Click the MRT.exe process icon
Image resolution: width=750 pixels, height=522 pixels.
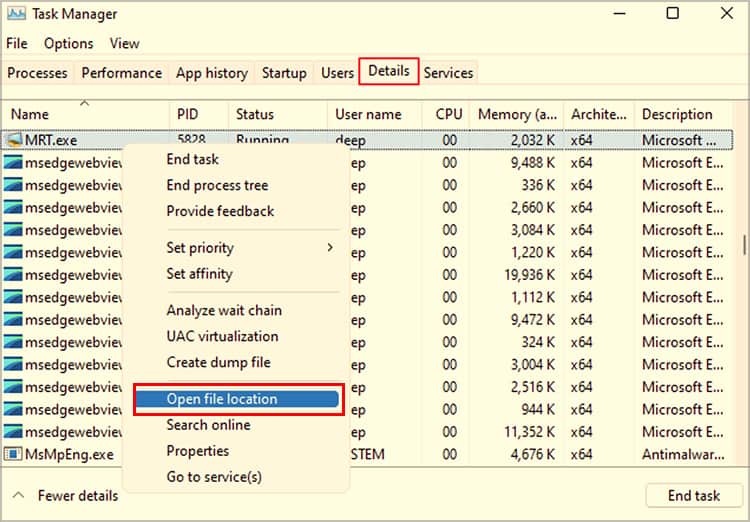pyautogui.click(x=13, y=140)
